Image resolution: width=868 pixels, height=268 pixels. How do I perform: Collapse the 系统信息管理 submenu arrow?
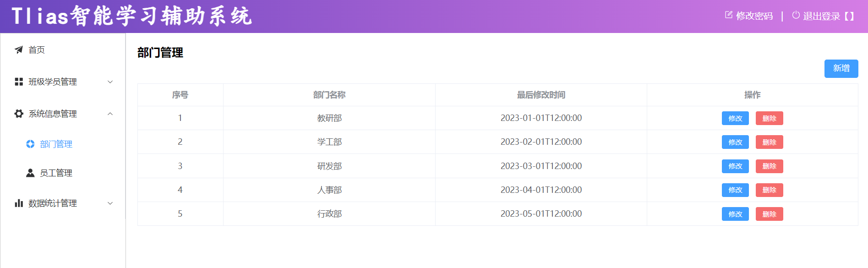pos(110,114)
